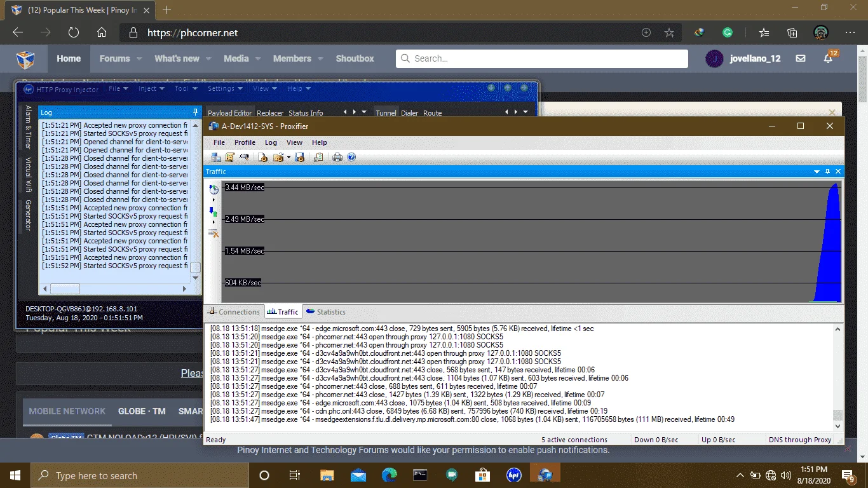Open Name Resolution (.com) icon in Proxifier
The image size is (868, 488).
(x=244, y=157)
